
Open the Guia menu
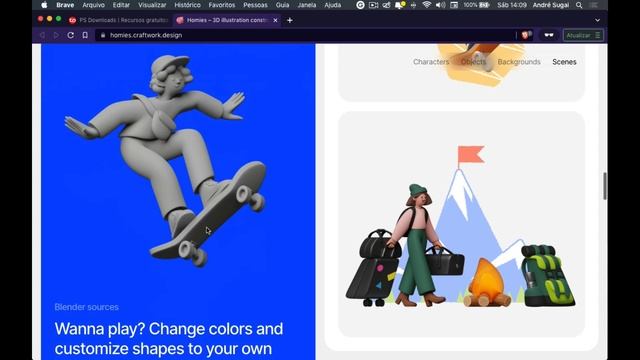tap(282, 5)
